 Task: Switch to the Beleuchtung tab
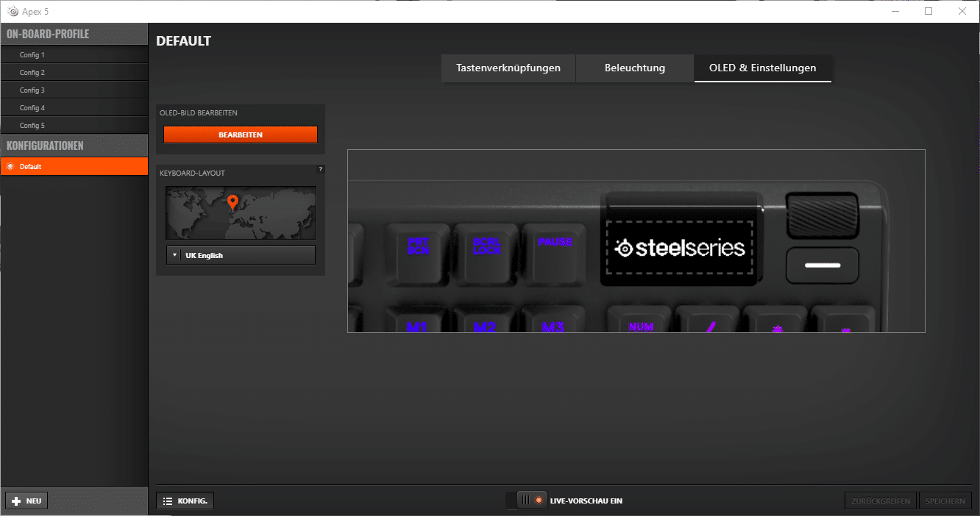tap(634, 68)
